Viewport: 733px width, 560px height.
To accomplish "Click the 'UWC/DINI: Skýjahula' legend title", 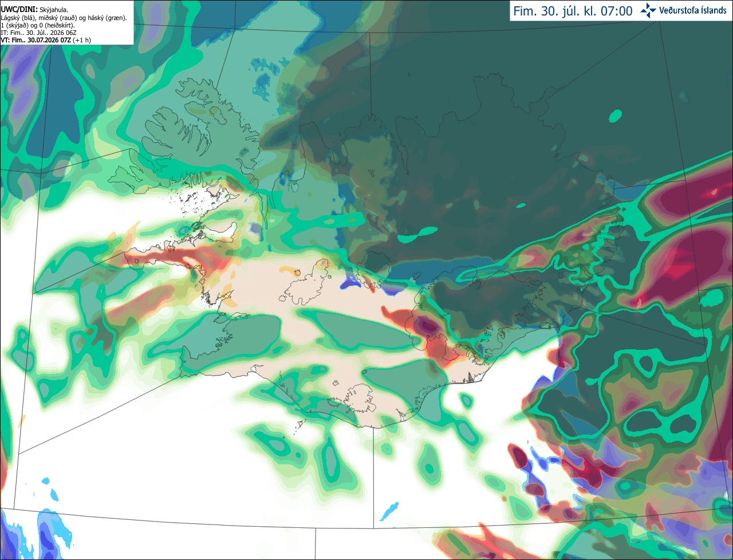I will click(x=34, y=10).
